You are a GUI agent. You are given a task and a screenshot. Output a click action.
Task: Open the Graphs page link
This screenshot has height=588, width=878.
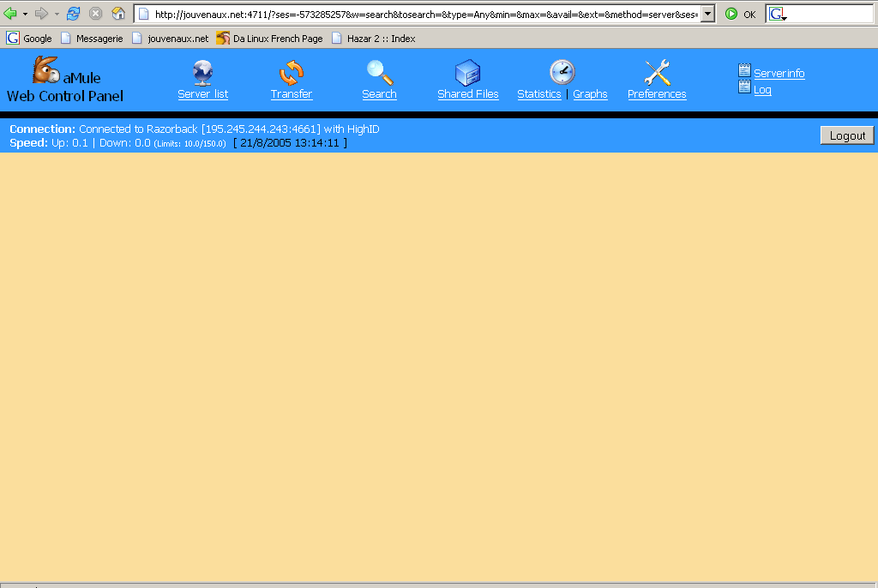(x=590, y=94)
